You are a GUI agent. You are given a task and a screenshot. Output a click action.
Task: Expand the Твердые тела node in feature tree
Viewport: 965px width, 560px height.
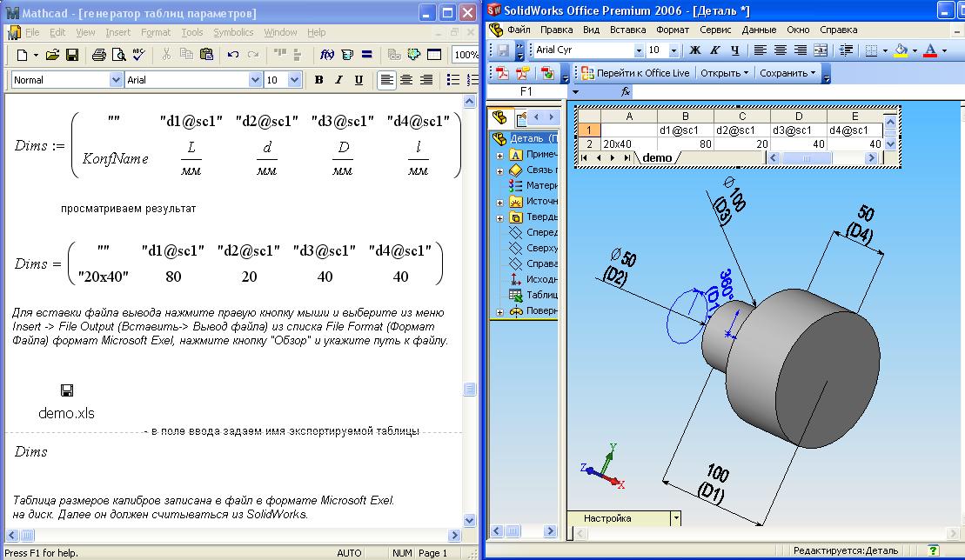pos(499,218)
